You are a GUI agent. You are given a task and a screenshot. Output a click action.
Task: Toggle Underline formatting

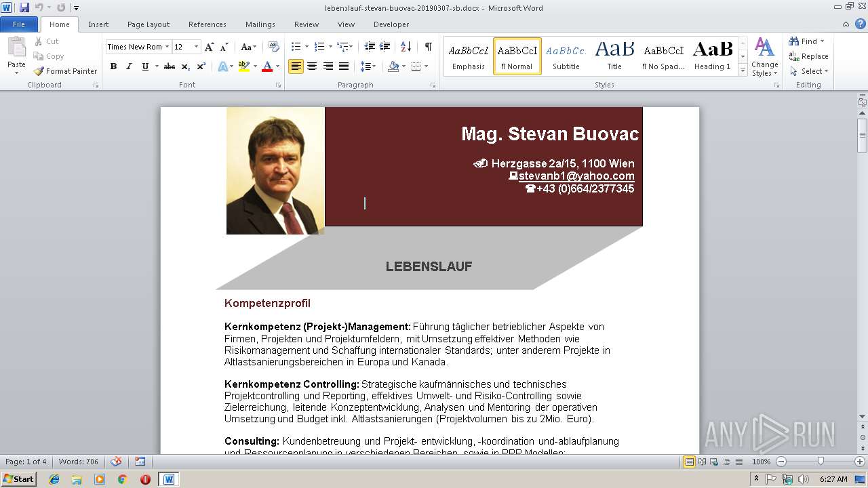coord(145,66)
